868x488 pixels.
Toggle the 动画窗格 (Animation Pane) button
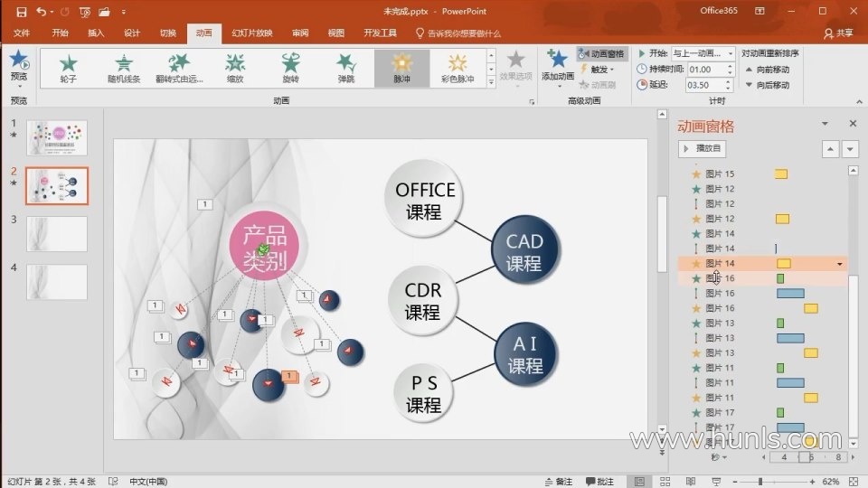pos(601,53)
